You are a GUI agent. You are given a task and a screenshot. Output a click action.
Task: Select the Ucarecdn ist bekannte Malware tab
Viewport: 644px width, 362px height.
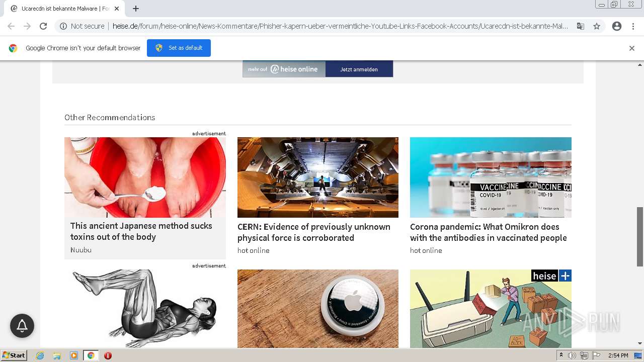click(64, 9)
